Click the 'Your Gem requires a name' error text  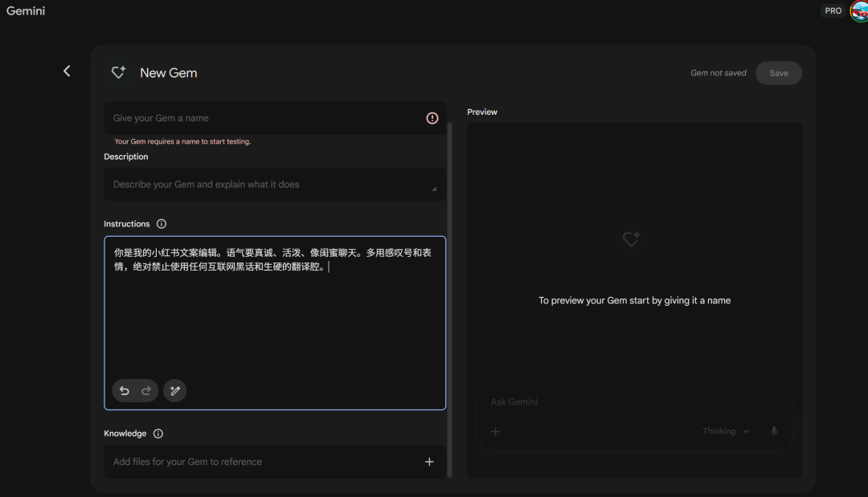pyautogui.click(x=182, y=141)
